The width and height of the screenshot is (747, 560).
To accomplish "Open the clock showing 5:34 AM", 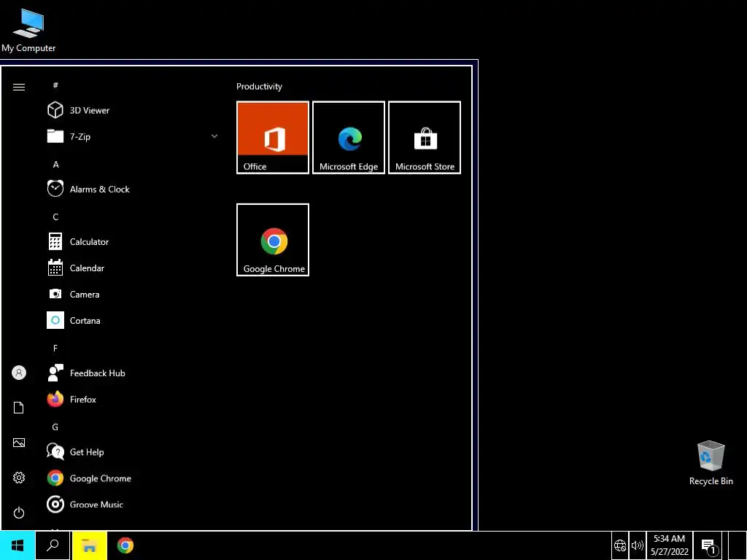I will tap(670, 545).
